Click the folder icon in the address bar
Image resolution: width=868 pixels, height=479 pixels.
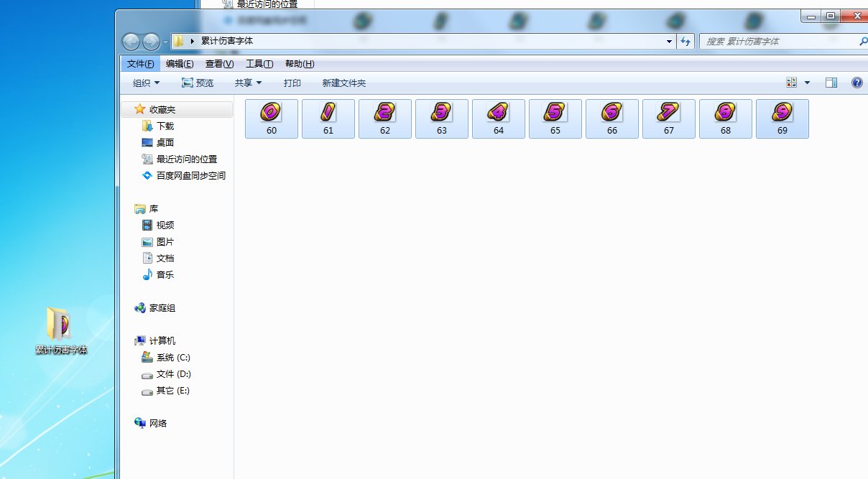pyautogui.click(x=179, y=42)
